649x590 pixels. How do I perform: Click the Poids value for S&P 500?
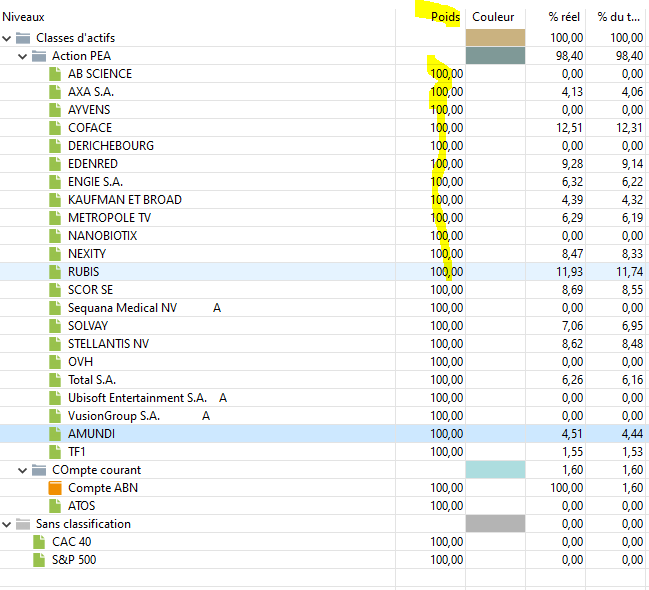point(447,560)
